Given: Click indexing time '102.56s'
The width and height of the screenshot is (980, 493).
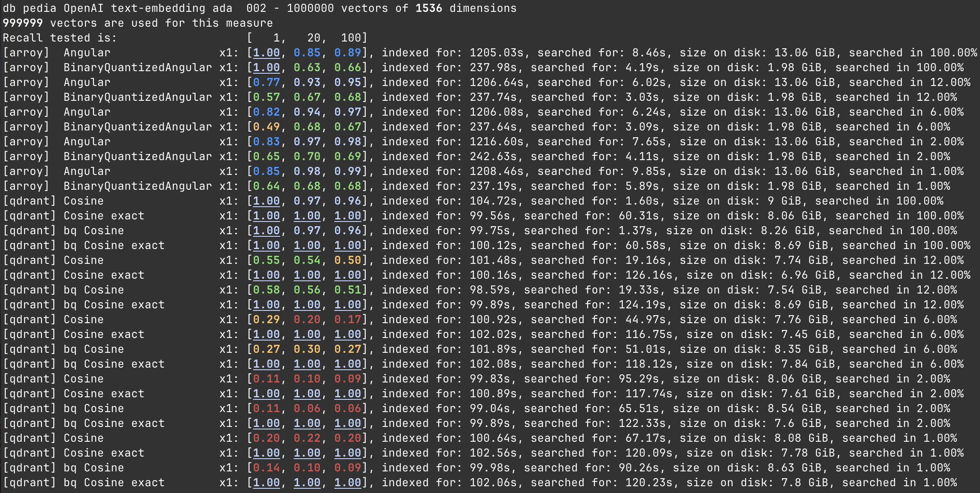Looking at the screenshot, I should [493, 453].
